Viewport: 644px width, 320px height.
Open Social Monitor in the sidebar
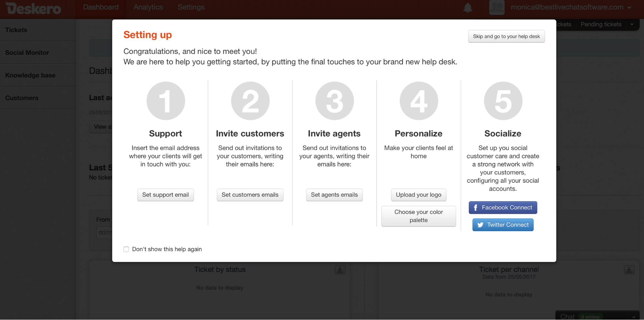(38, 53)
